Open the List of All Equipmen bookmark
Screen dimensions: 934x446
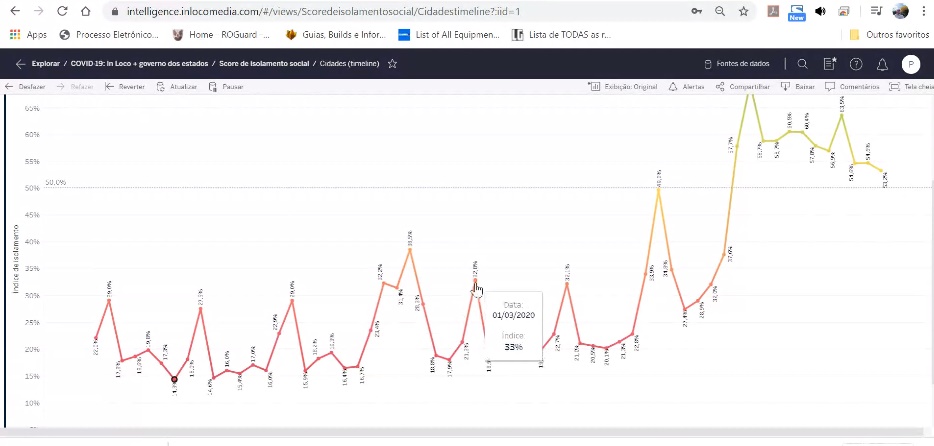(x=450, y=35)
